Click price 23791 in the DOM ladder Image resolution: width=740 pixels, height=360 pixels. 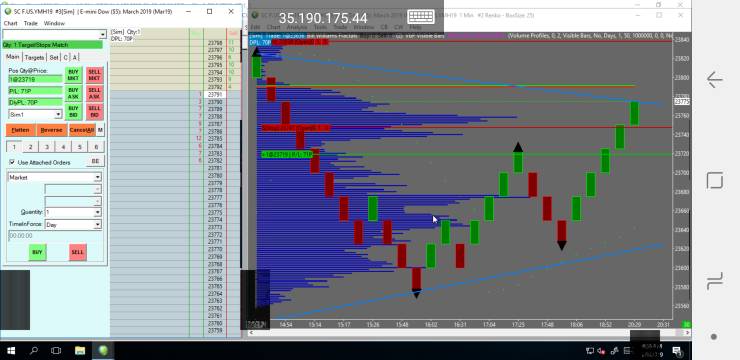[215, 94]
